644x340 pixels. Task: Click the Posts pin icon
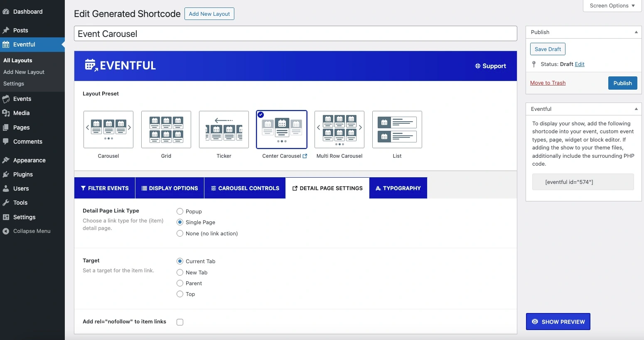6,30
